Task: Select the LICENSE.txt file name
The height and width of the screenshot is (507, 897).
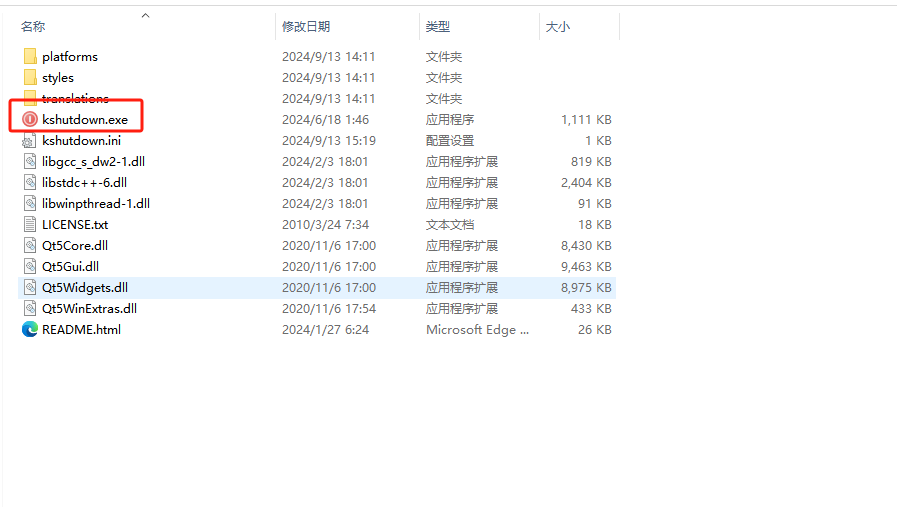Action: pyautogui.click(x=75, y=225)
